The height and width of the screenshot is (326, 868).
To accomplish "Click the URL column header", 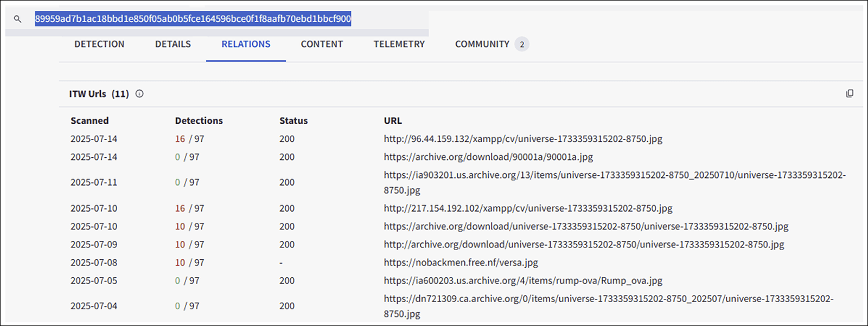I will coord(393,121).
